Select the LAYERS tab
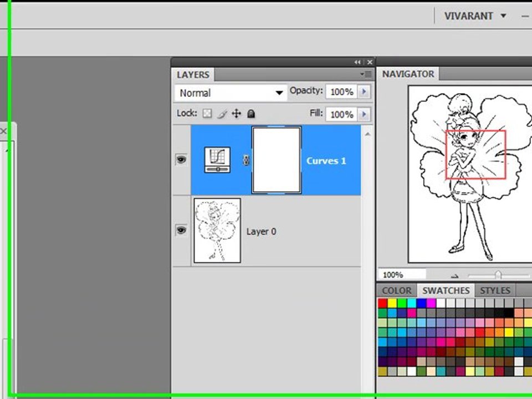532x399 pixels. click(193, 75)
